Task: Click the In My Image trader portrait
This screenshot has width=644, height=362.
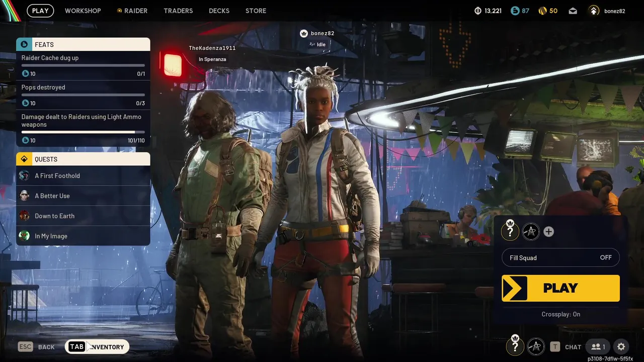Action: tap(24, 236)
